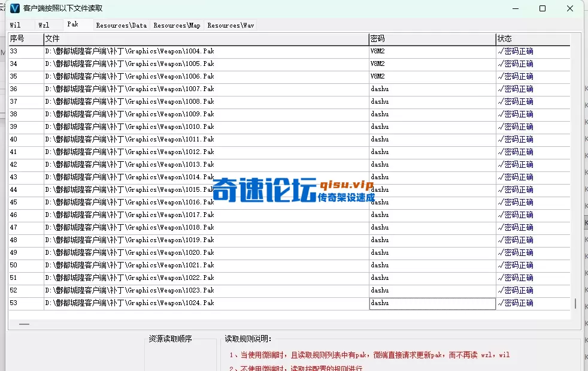Select row with Weapon\1022.Pak file
The width and height of the screenshot is (588, 371).
[x=289, y=278]
